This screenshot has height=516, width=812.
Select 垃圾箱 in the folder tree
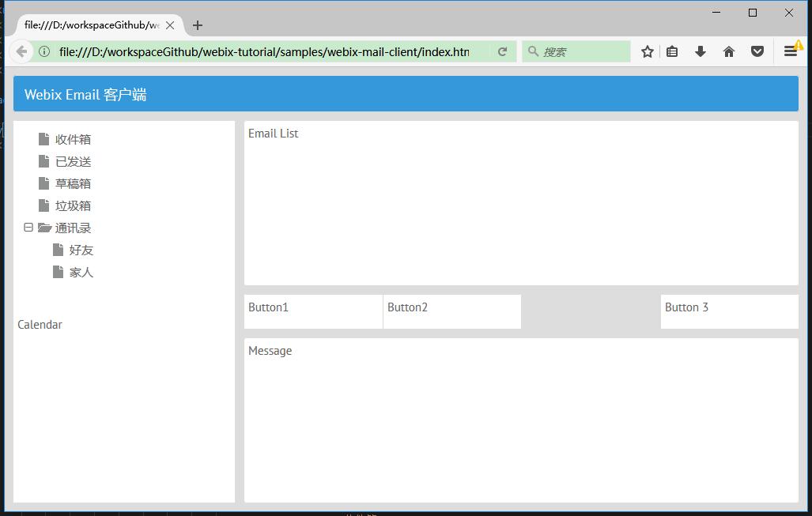pos(73,206)
